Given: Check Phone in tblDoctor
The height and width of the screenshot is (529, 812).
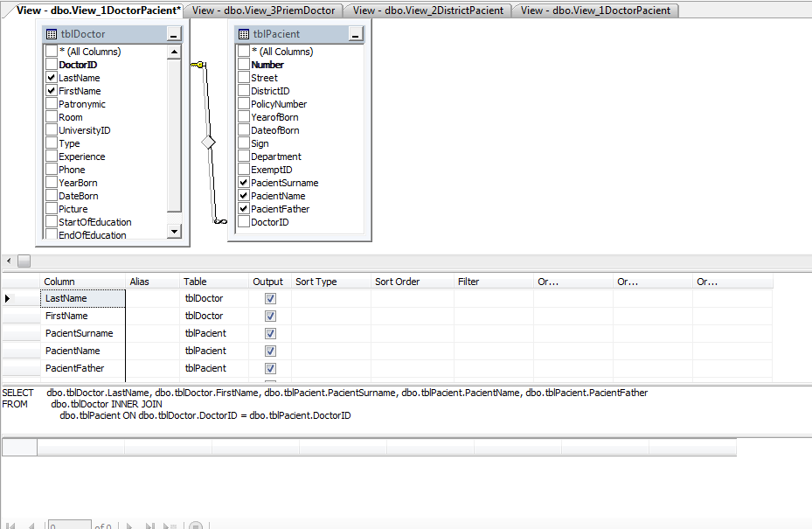Looking at the screenshot, I should click(52, 170).
